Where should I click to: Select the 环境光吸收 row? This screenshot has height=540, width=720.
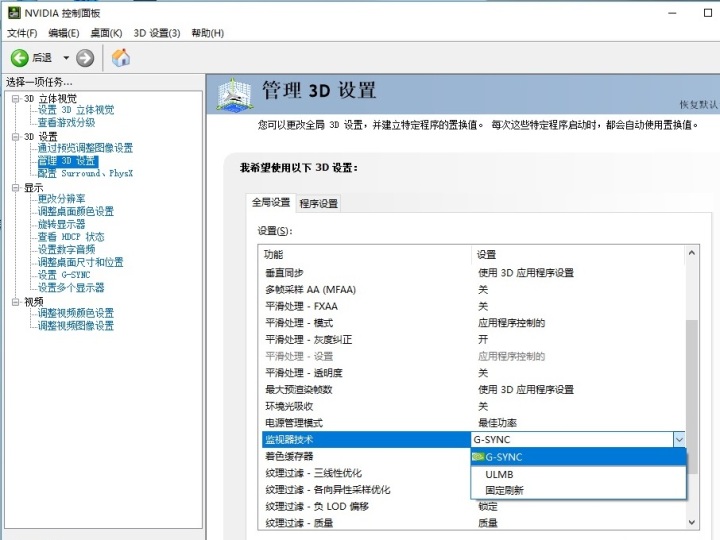coord(473,406)
